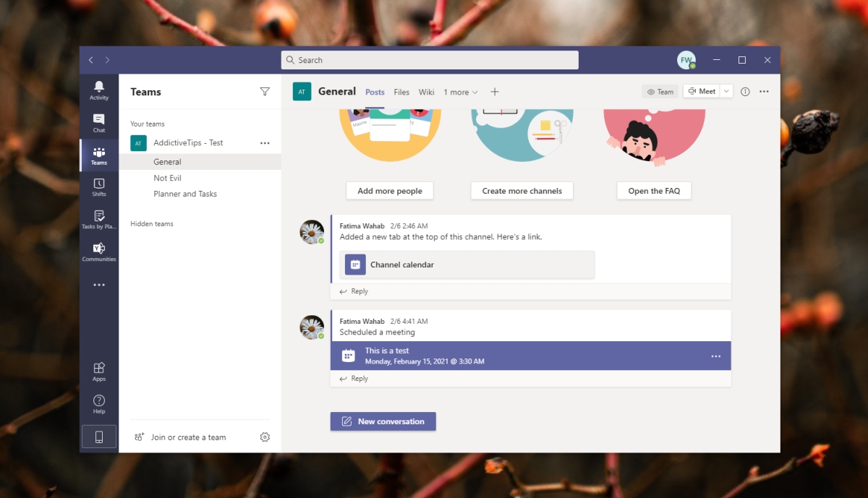Switch to the Posts tab
Screen dimensions: 868x498
point(375,93)
